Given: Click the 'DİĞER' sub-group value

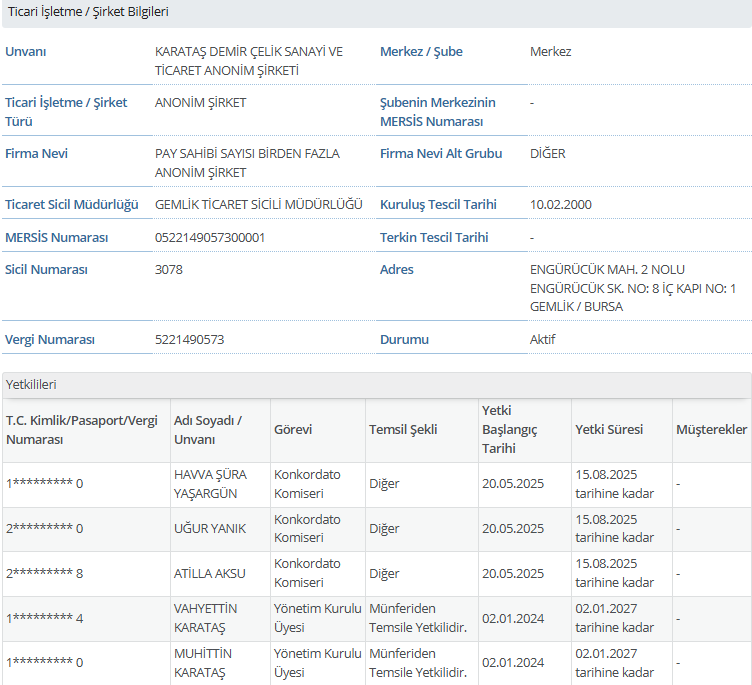Looking at the screenshot, I should click(548, 154).
